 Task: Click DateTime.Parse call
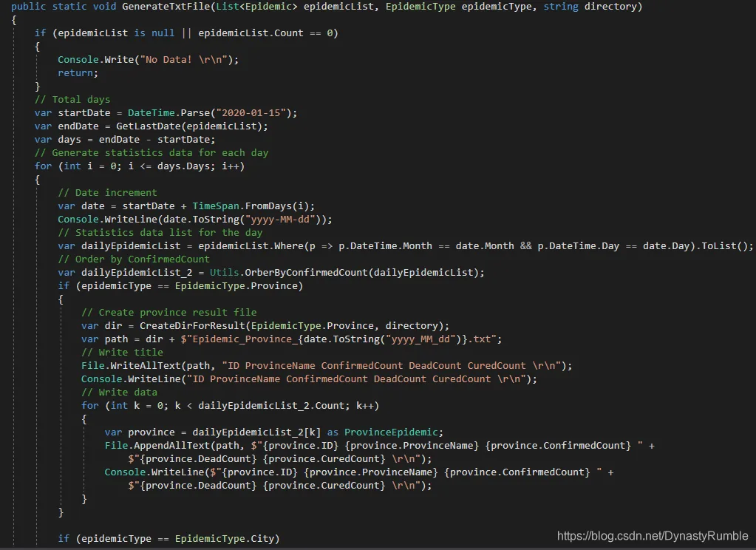click(x=168, y=113)
